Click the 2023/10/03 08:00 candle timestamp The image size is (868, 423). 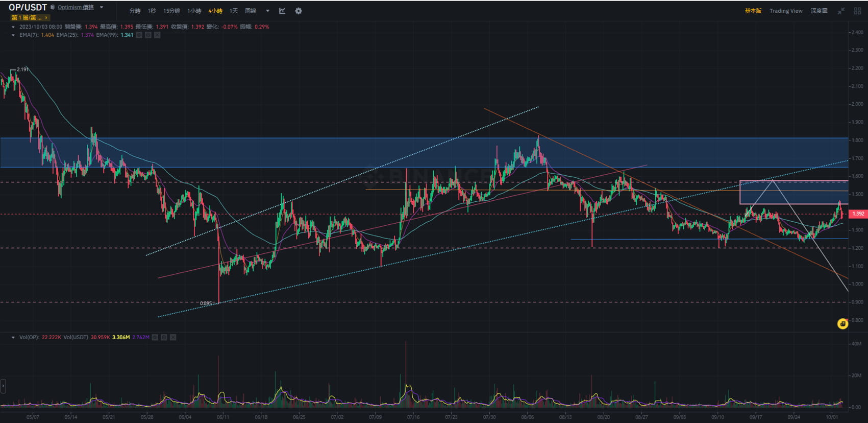(x=41, y=27)
